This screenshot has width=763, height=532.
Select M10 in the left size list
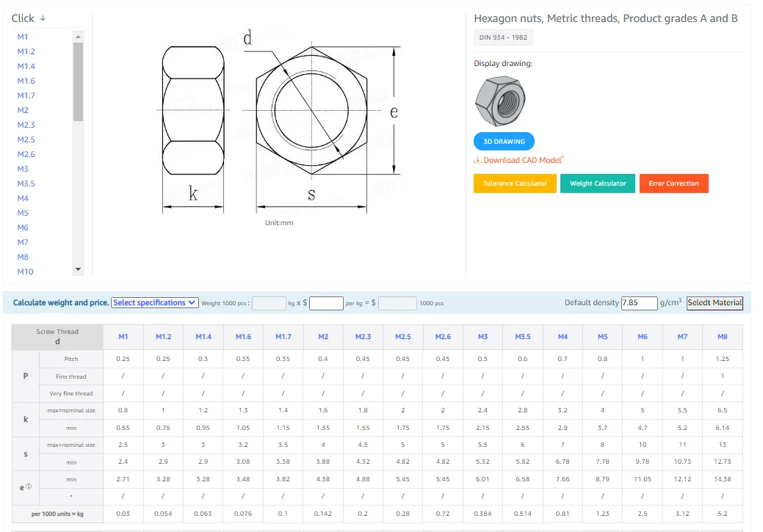click(25, 272)
